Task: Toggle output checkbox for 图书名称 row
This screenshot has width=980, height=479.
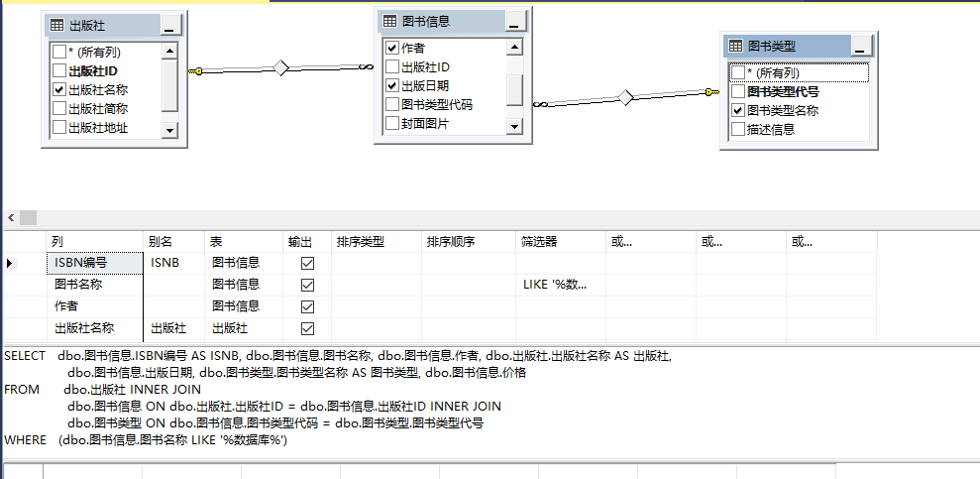Action: [307, 286]
